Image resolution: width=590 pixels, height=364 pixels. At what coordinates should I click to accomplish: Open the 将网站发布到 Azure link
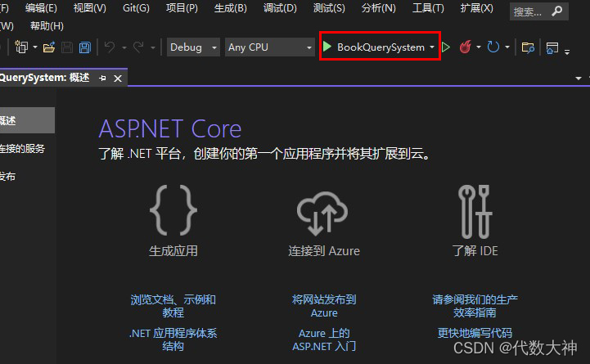tap(324, 306)
